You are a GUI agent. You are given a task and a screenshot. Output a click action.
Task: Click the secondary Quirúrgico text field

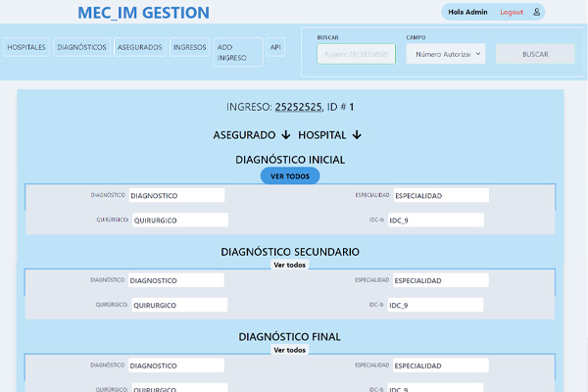pos(176,305)
